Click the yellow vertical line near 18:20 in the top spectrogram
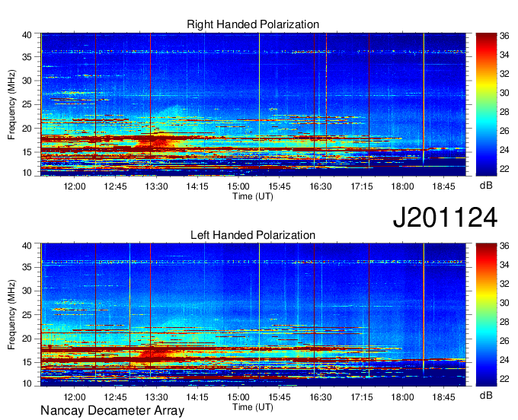Image resolution: width=518 pixels, height=420 pixels. click(424, 99)
